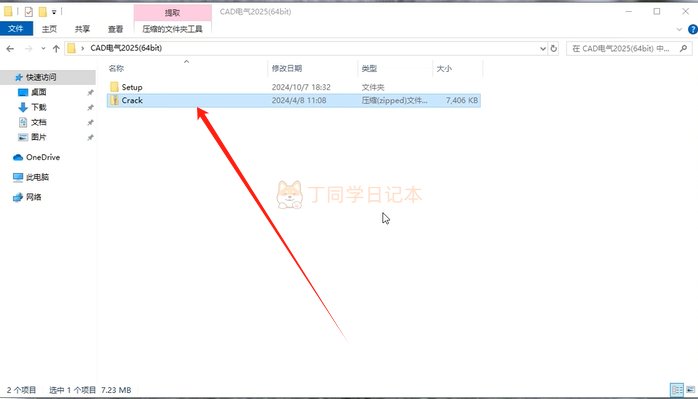The image size is (698, 399).
Task: Switch to the 查看 ribbon tab
Action: point(115,29)
